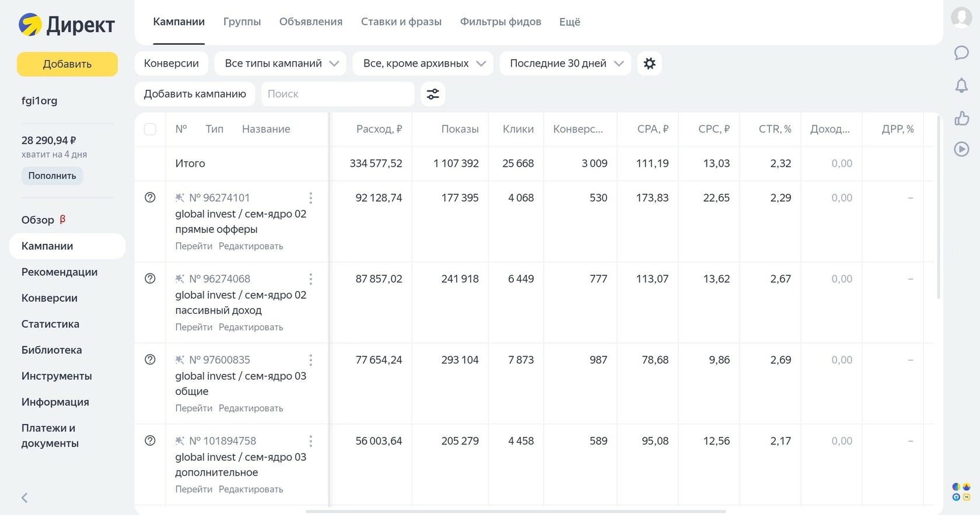Click Редактировать link for campaign 96274068
980x515 pixels.
251,327
